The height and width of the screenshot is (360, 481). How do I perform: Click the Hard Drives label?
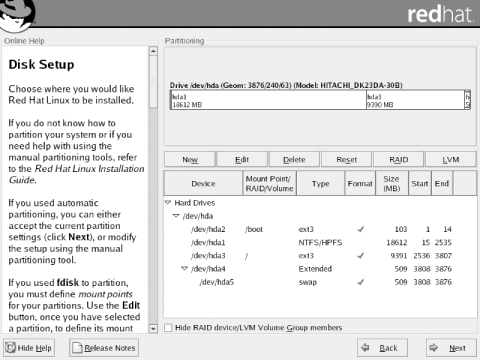click(195, 203)
